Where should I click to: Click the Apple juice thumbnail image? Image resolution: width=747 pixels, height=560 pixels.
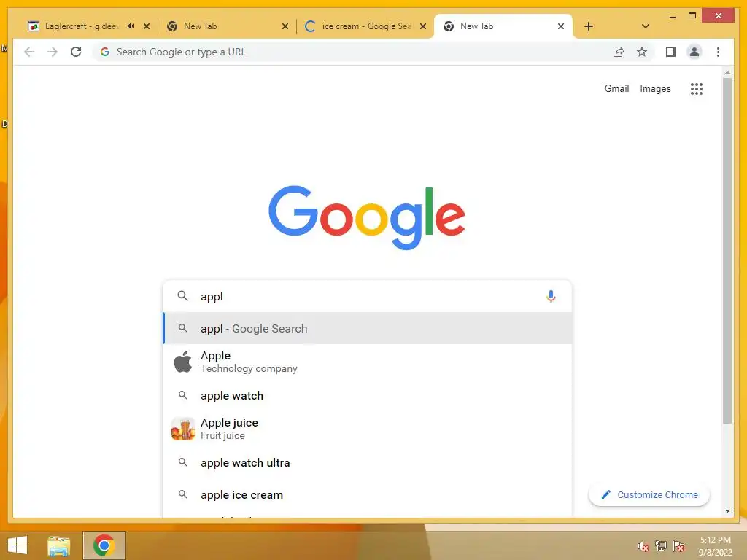(183, 429)
